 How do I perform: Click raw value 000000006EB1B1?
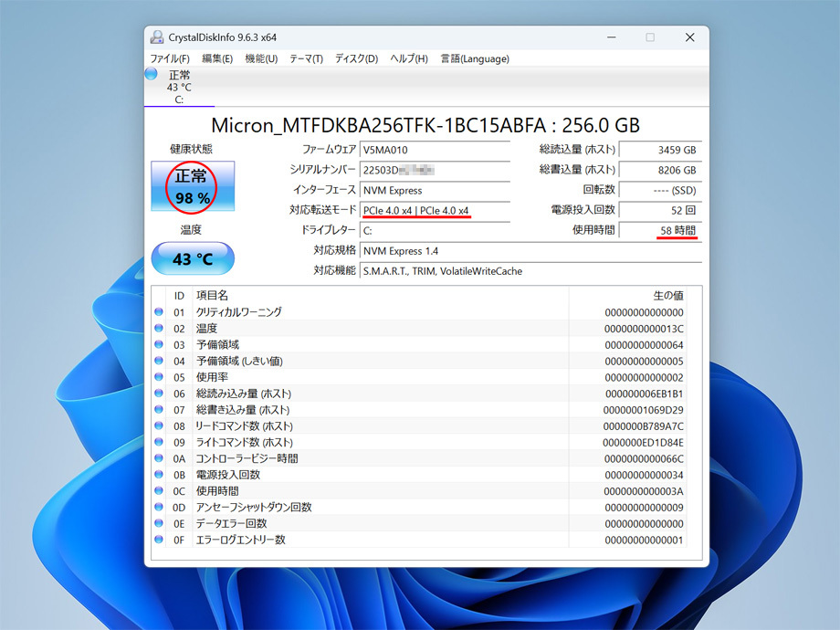pyautogui.click(x=644, y=394)
